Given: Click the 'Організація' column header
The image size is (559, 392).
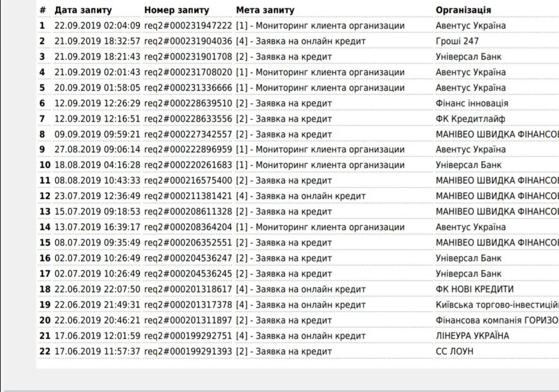Looking at the screenshot, I should (x=463, y=10).
